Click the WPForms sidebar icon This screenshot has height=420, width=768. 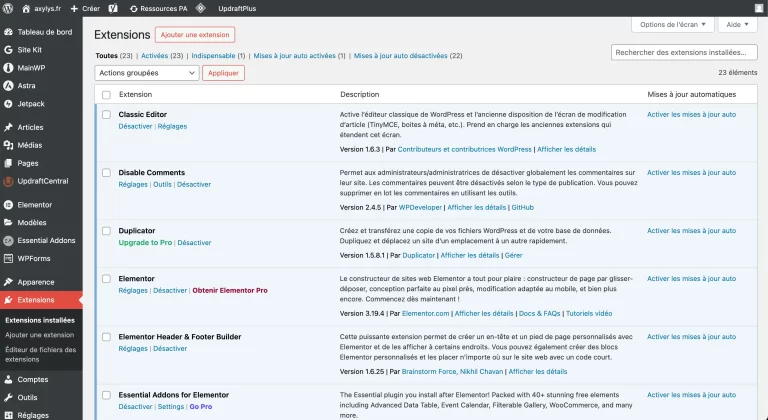(8, 258)
